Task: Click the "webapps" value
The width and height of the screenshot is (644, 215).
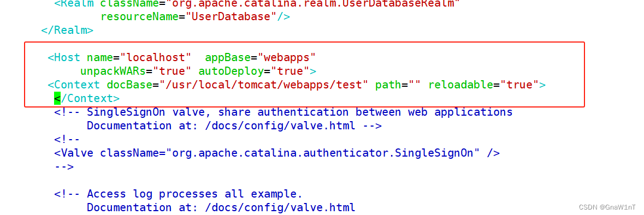Action: tap(287, 57)
